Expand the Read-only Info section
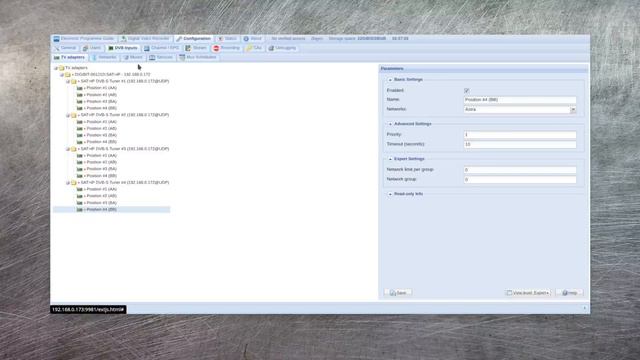Screen dimensions: 640x360 (390, 194)
